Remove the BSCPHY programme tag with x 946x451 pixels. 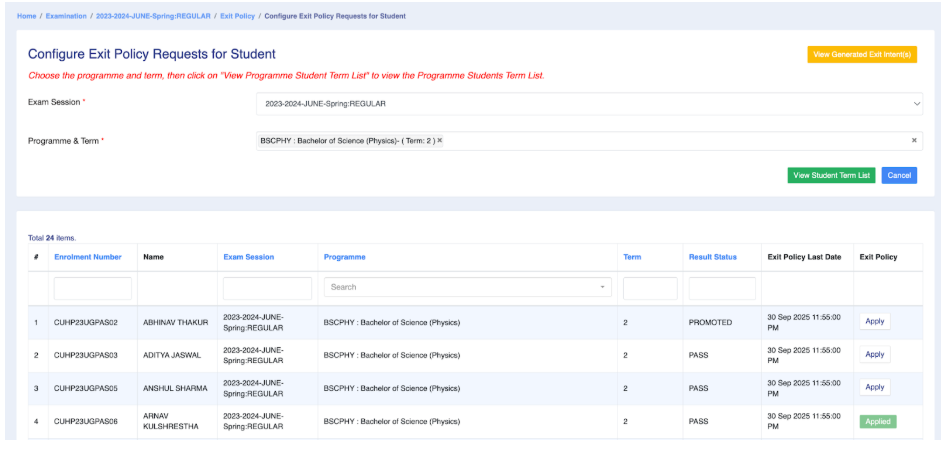coord(440,141)
